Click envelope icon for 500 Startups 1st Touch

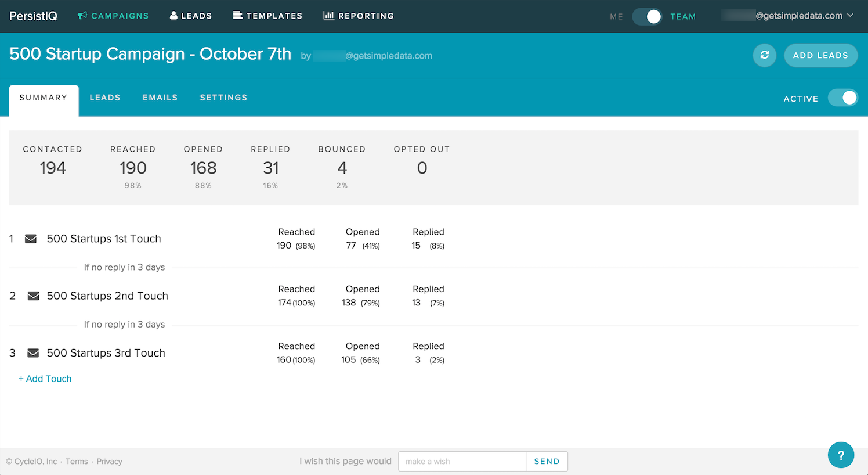pyautogui.click(x=31, y=239)
